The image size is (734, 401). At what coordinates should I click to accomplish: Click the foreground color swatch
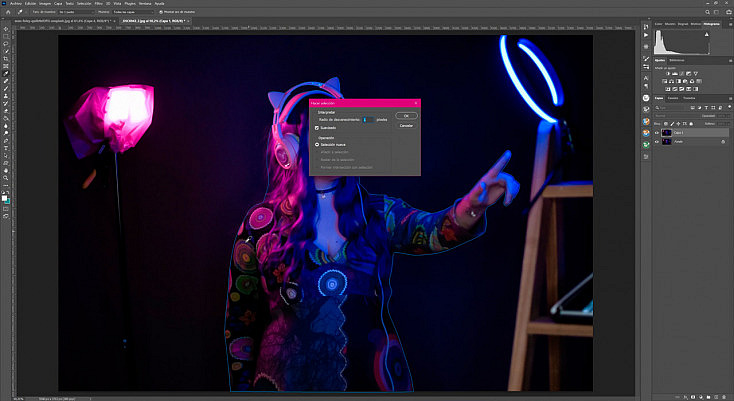pos(4,198)
